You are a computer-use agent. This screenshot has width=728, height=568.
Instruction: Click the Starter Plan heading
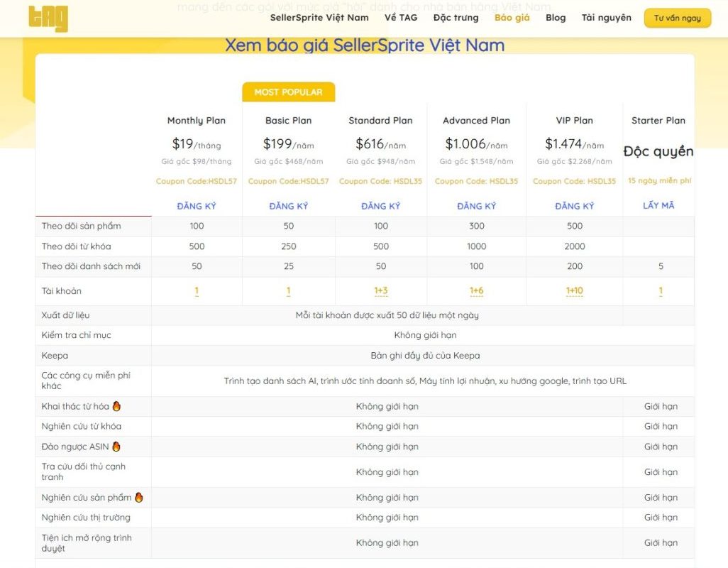(658, 120)
